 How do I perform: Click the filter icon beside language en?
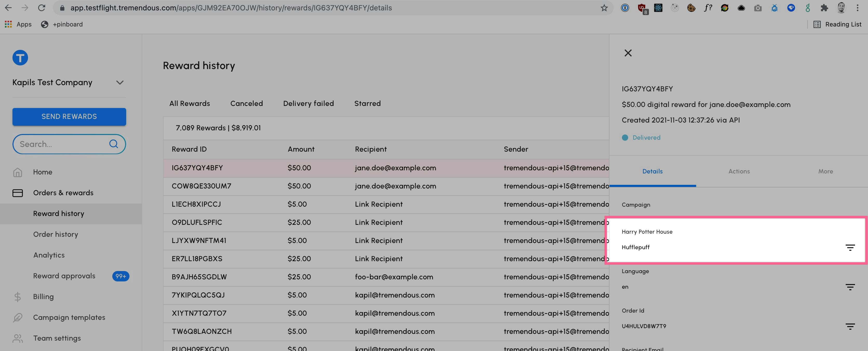[x=850, y=287]
